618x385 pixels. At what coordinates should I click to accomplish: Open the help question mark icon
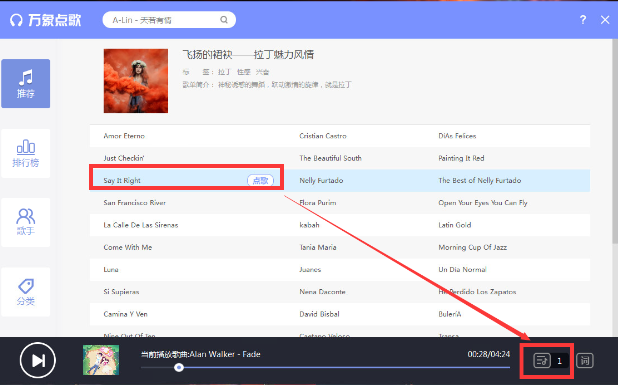pyautogui.click(x=583, y=20)
